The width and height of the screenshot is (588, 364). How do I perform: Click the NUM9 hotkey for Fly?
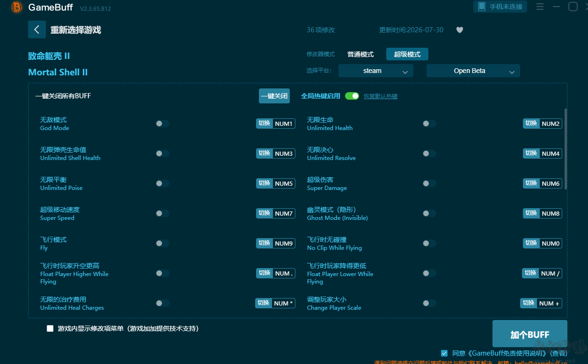tap(276, 243)
